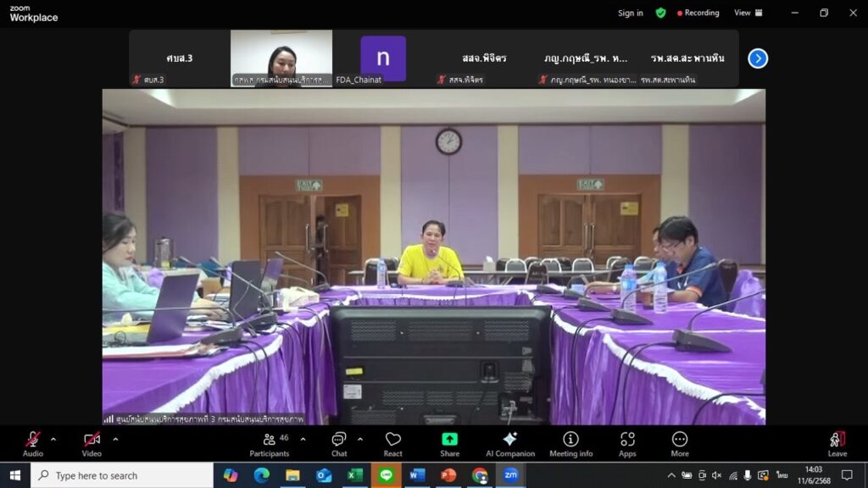Image resolution: width=868 pixels, height=488 pixels.
Task: Click the Sign in link
Action: (630, 13)
